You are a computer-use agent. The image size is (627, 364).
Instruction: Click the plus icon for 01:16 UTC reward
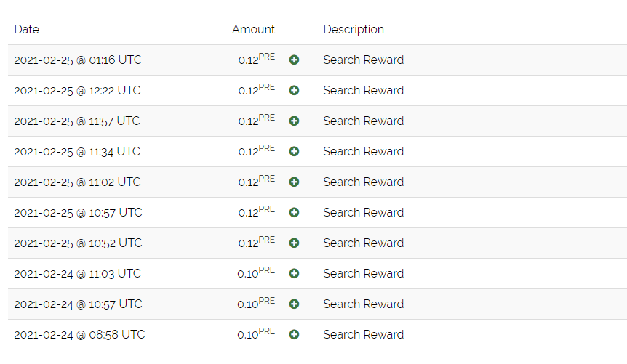click(x=294, y=60)
